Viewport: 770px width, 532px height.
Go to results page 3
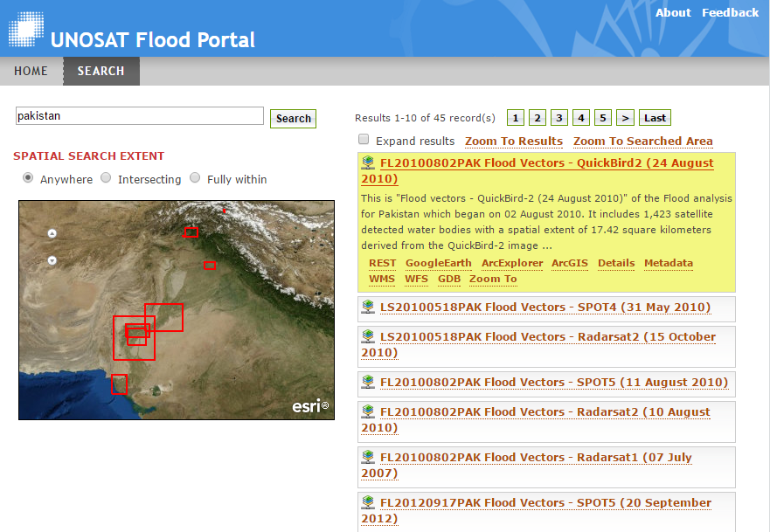pyautogui.click(x=559, y=118)
